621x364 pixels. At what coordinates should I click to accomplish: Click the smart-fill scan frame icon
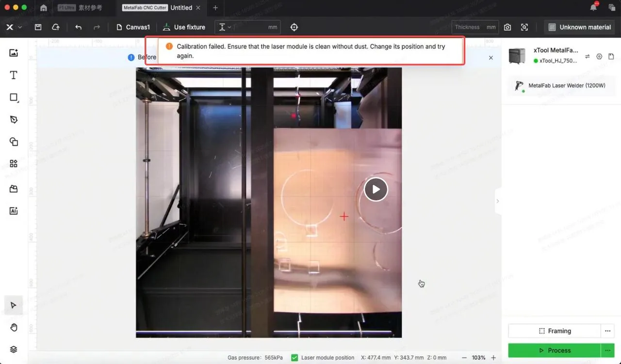point(524,27)
